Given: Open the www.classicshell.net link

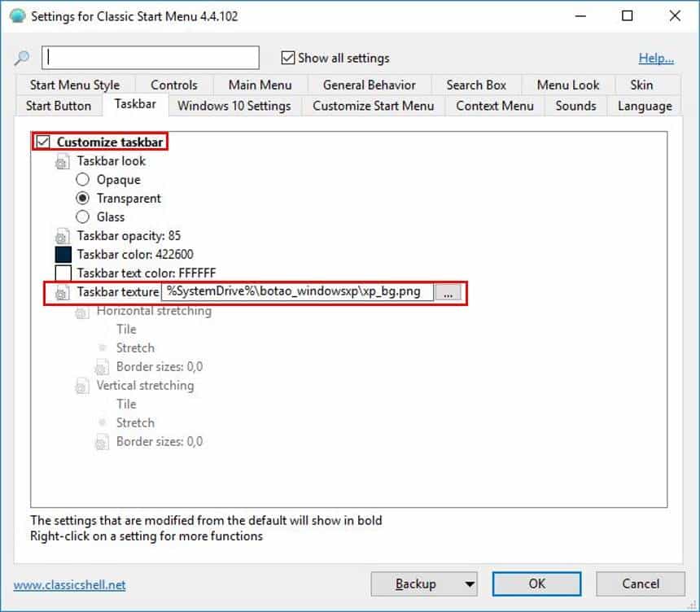Looking at the screenshot, I should pyautogui.click(x=70, y=585).
